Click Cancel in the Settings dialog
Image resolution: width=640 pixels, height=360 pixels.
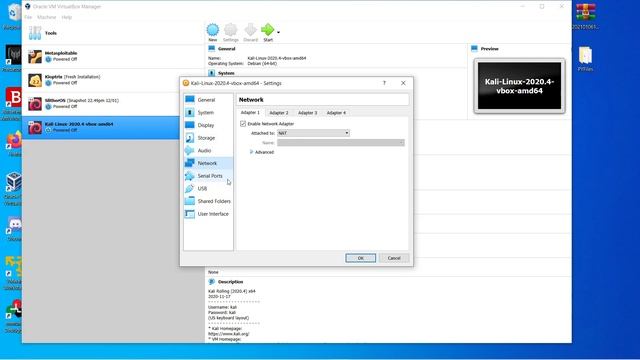[394, 258]
